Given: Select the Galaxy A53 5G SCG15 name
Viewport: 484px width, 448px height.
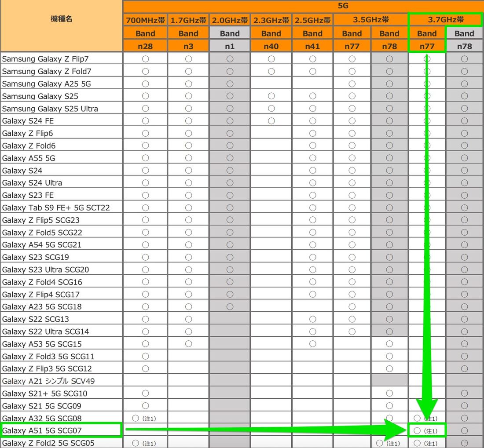Looking at the screenshot, I should (x=42, y=344).
